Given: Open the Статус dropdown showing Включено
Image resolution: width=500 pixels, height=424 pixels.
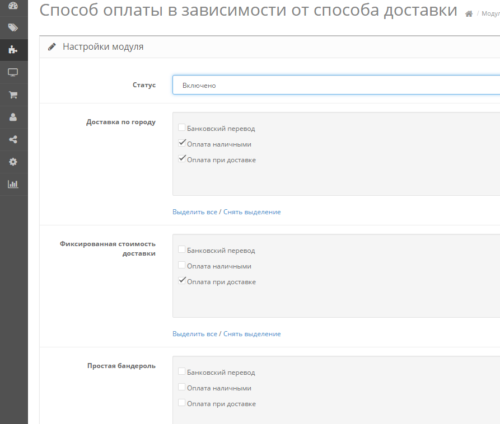Looking at the screenshot, I should 336,85.
